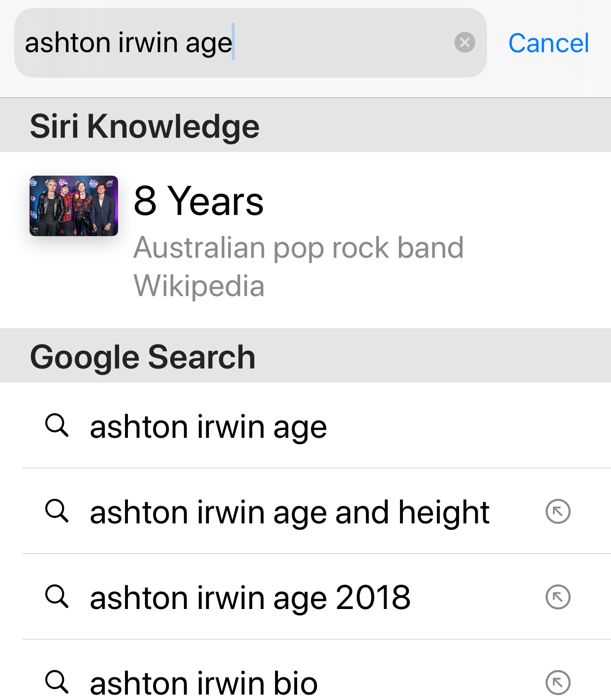
Task: Tap the autofill arrow for "ashton irwin age and height"
Action: pos(558,512)
